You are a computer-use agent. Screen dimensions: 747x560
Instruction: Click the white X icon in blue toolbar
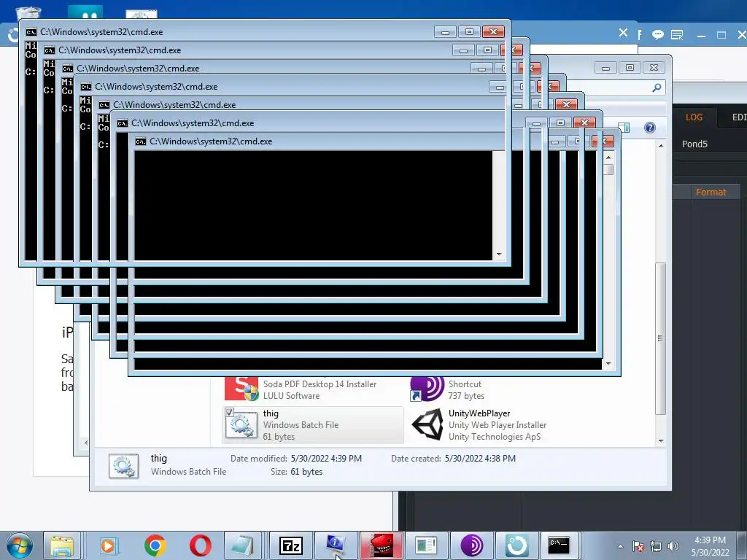click(623, 33)
